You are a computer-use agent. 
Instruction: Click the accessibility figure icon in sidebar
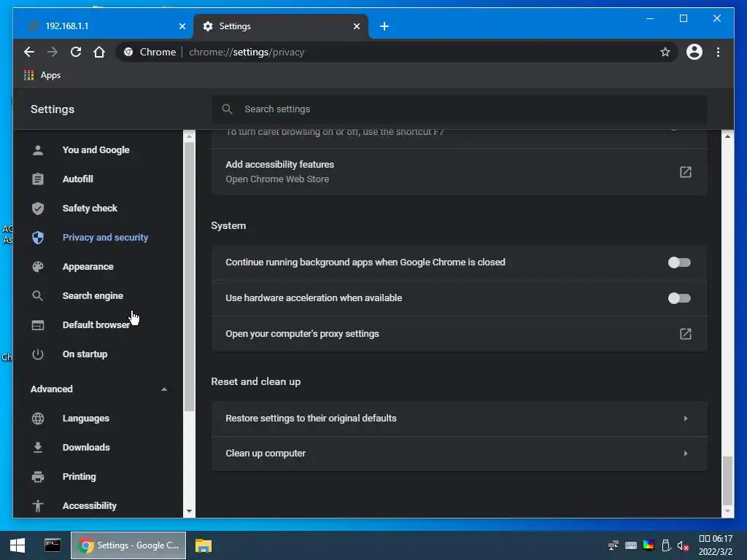pos(38,506)
